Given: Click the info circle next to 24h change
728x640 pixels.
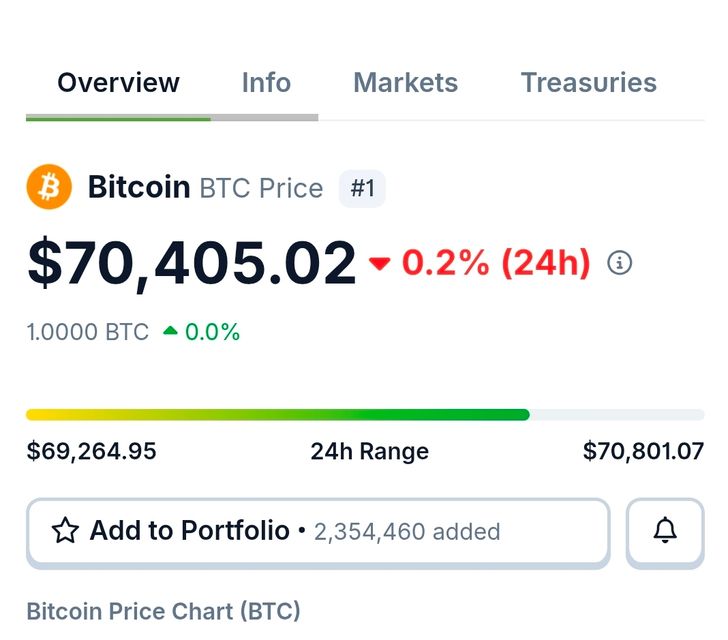Looking at the screenshot, I should coord(620,263).
